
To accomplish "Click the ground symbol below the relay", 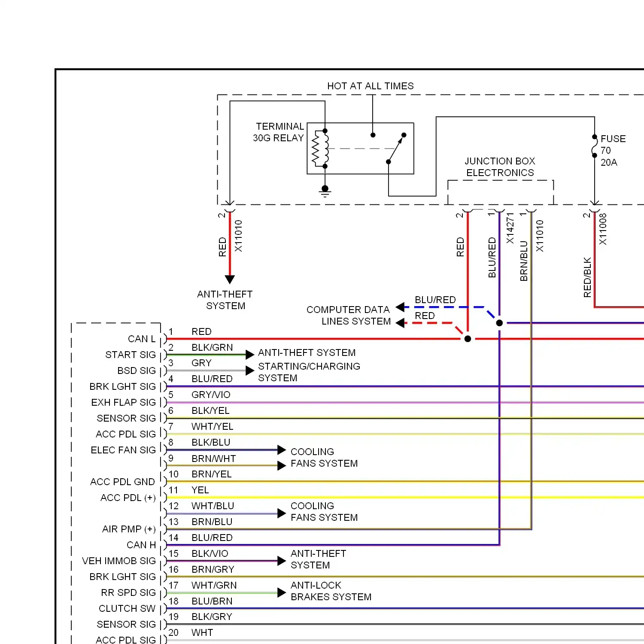I will coord(325,191).
